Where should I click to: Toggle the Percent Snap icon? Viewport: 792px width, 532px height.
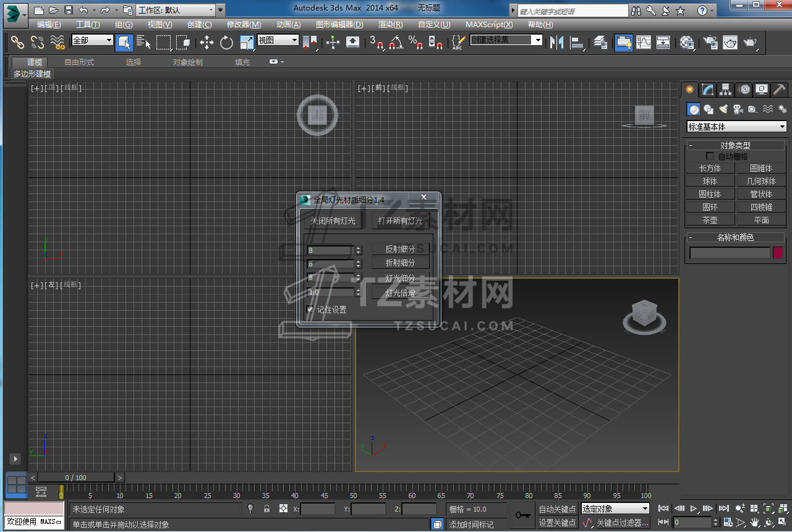415,42
